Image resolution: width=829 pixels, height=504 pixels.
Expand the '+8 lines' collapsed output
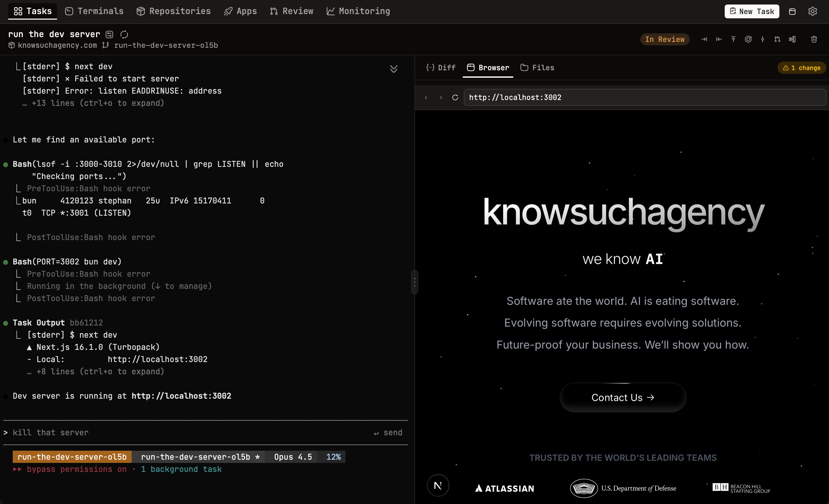(96, 372)
